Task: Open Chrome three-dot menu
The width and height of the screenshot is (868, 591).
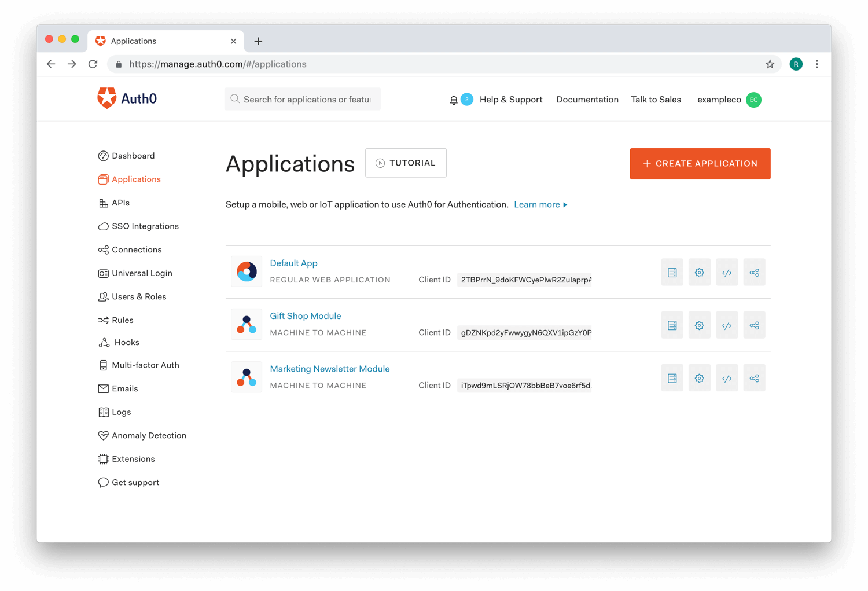Action: pyautogui.click(x=817, y=64)
